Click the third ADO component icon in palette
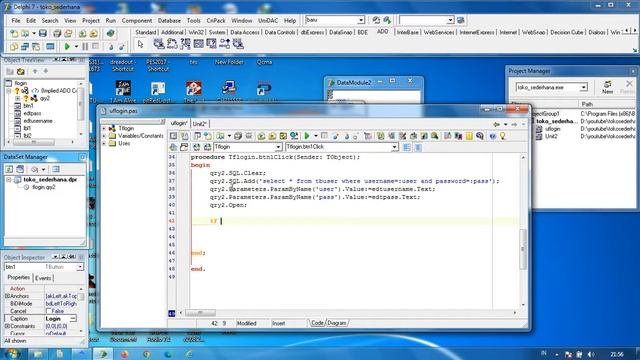This screenshot has height=360, width=640. pyautogui.click(x=185, y=44)
